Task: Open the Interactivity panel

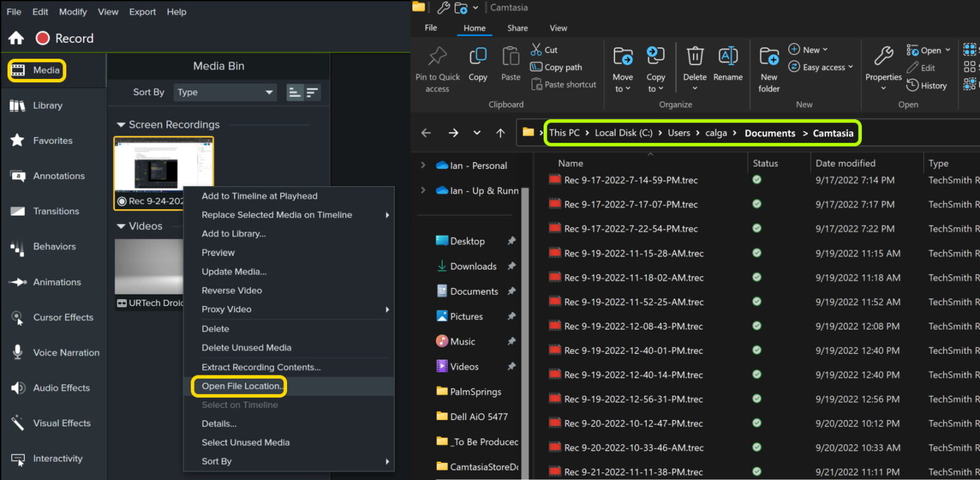Action: point(59,458)
